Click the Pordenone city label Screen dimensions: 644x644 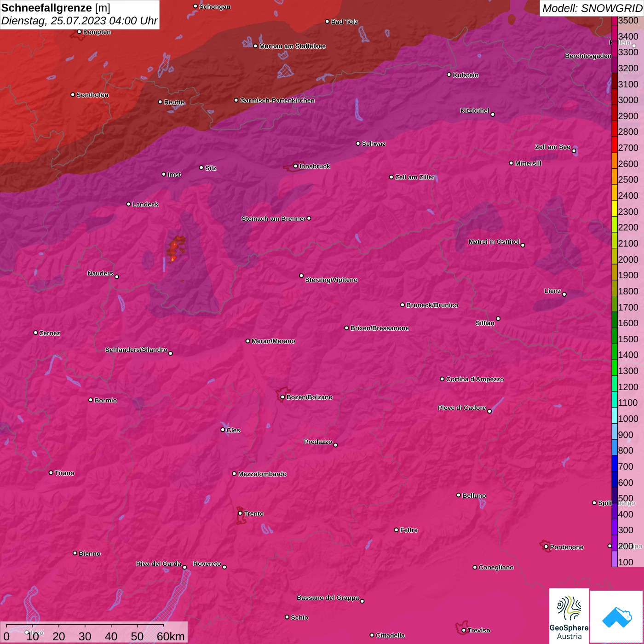click(567, 547)
